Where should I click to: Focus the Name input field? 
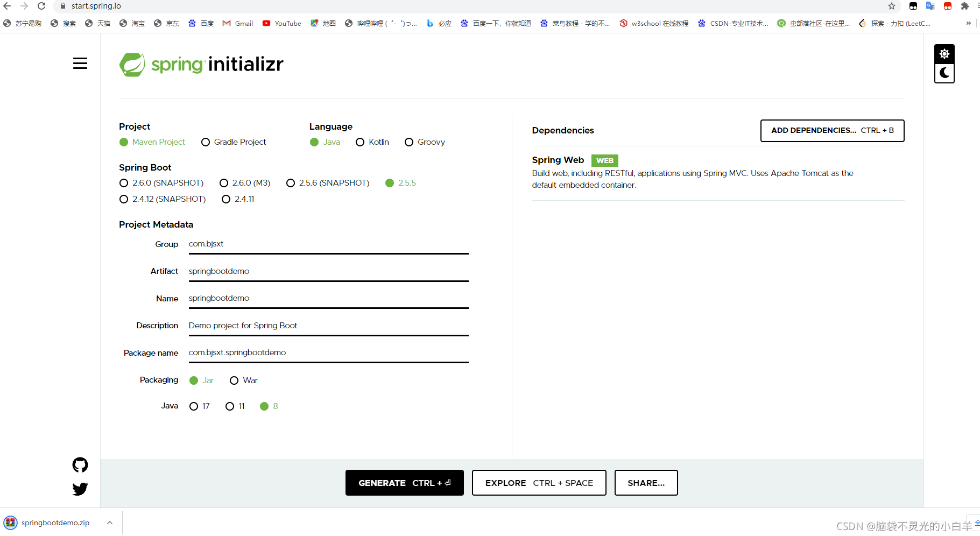tap(328, 299)
